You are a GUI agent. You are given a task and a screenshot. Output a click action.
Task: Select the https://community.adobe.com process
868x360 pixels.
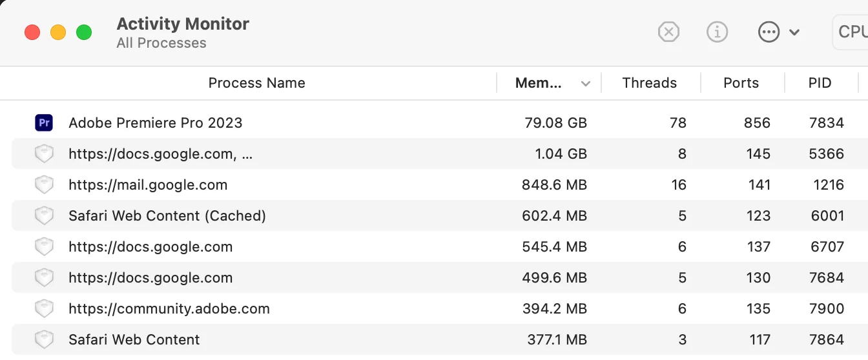tap(169, 309)
